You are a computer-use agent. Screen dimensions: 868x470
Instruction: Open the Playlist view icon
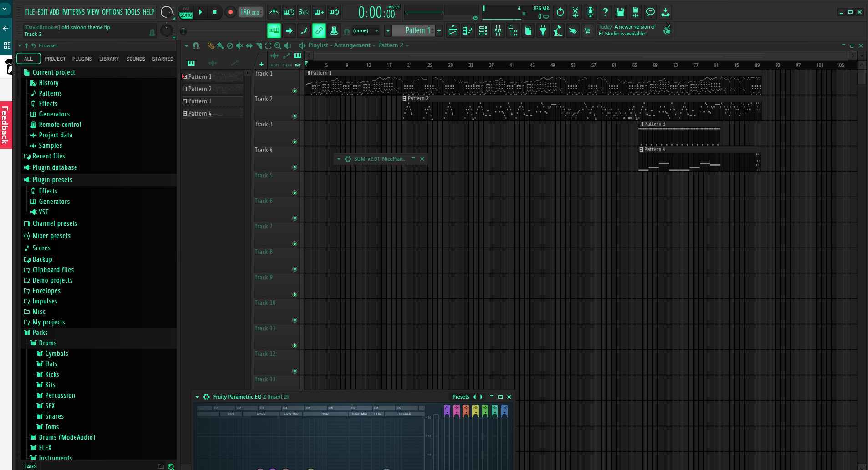[x=452, y=30]
